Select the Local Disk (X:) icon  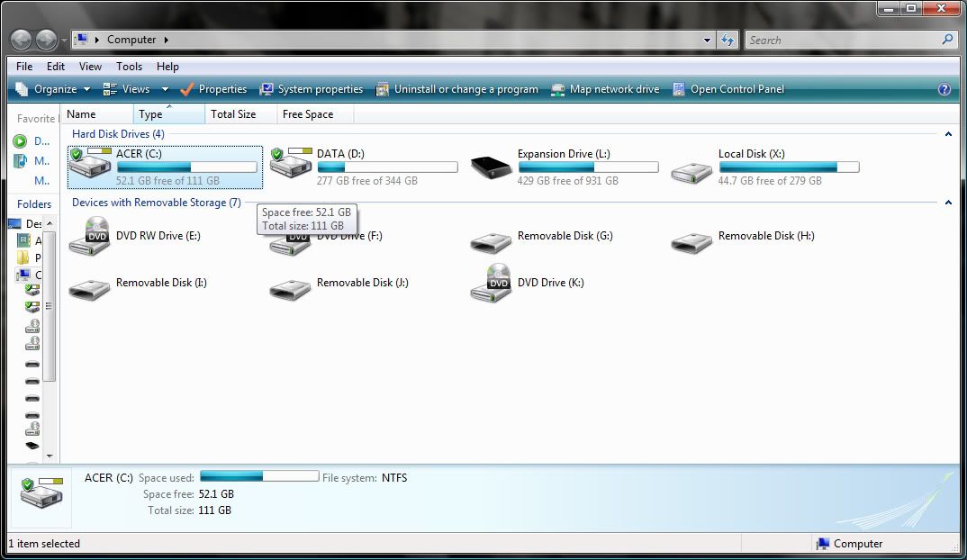pyautogui.click(x=691, y=173)
